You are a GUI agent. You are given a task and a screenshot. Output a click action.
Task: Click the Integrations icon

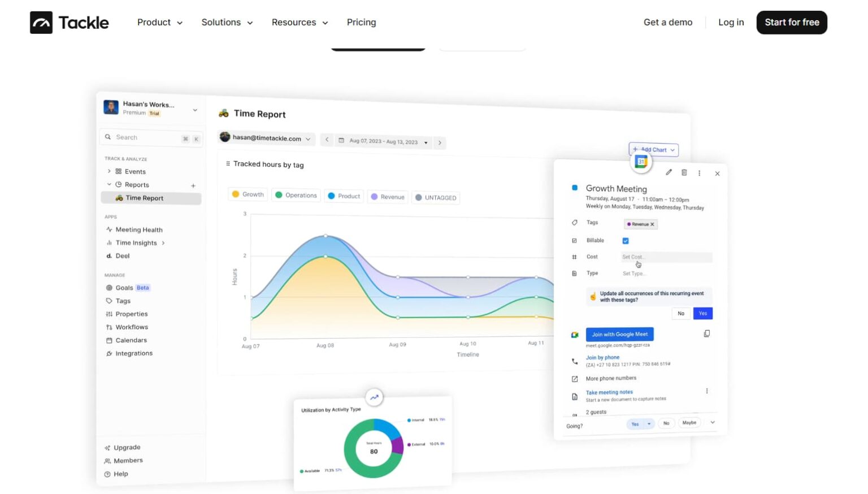[x=108, y=353]
